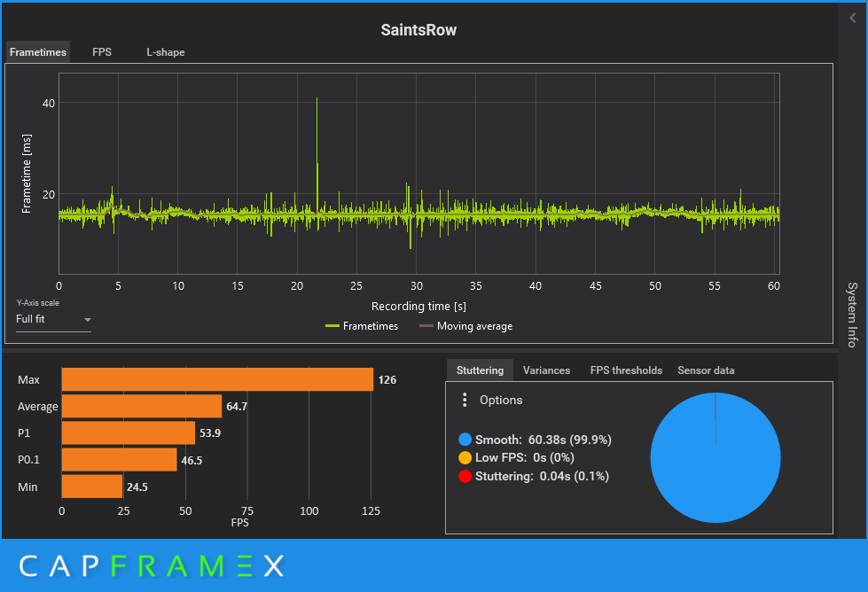
Task: Click the CapFrameX logo
Action: [152, 566]
